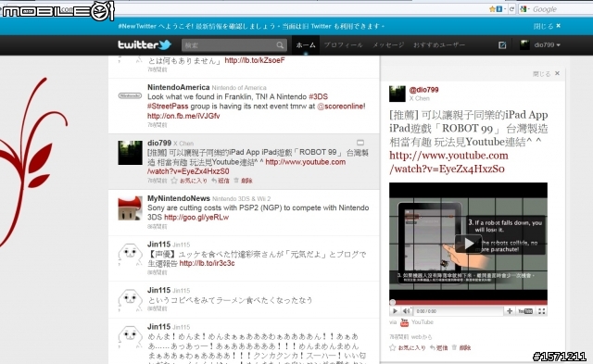
Task: Mute the video with speaker icon
Action: tap(406, 311)
